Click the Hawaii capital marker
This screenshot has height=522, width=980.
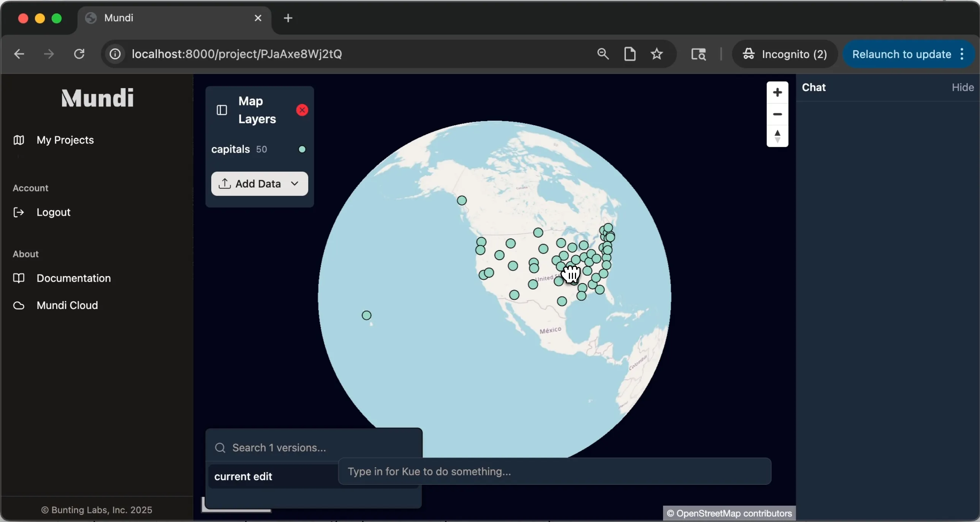[x=366, y=315]
